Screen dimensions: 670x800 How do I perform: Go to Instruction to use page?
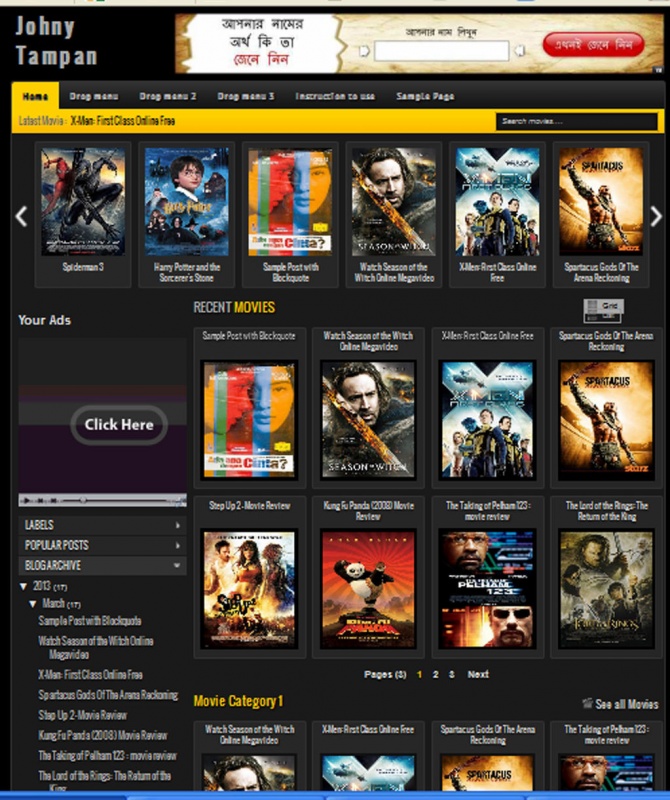(335, 96)
